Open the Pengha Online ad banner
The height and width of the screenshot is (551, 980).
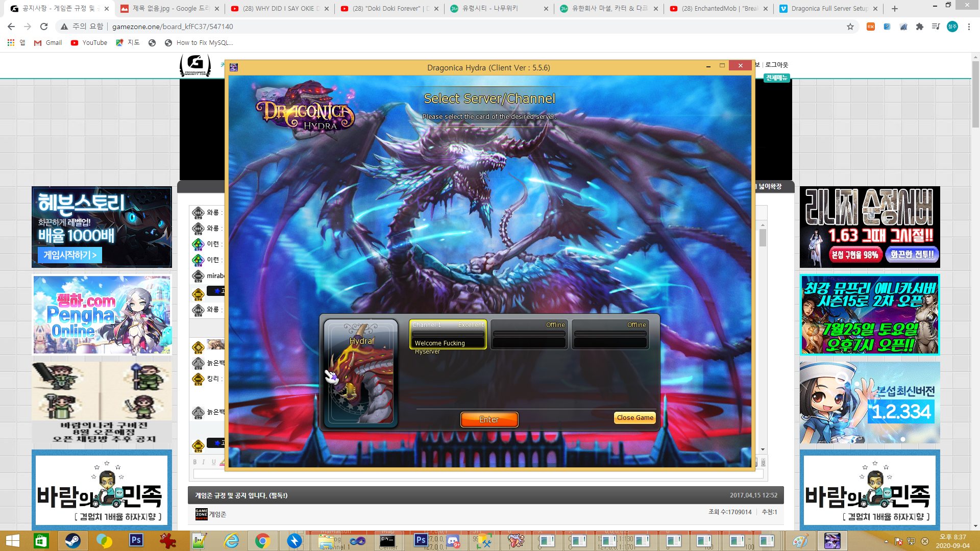click(x=102, y=315)
